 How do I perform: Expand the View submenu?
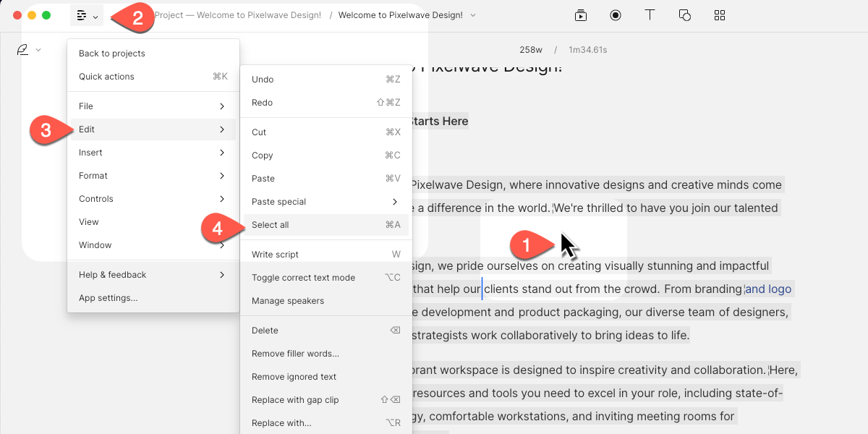tap(153, 222)
